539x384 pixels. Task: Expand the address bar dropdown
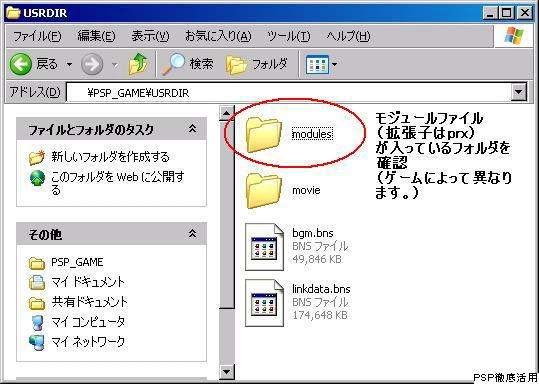518,92
